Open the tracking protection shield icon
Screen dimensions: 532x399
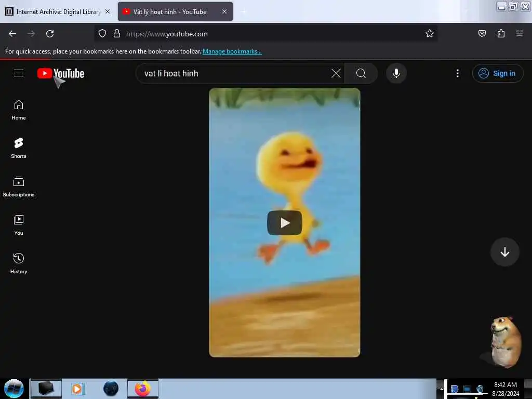(x=102, y=34)
